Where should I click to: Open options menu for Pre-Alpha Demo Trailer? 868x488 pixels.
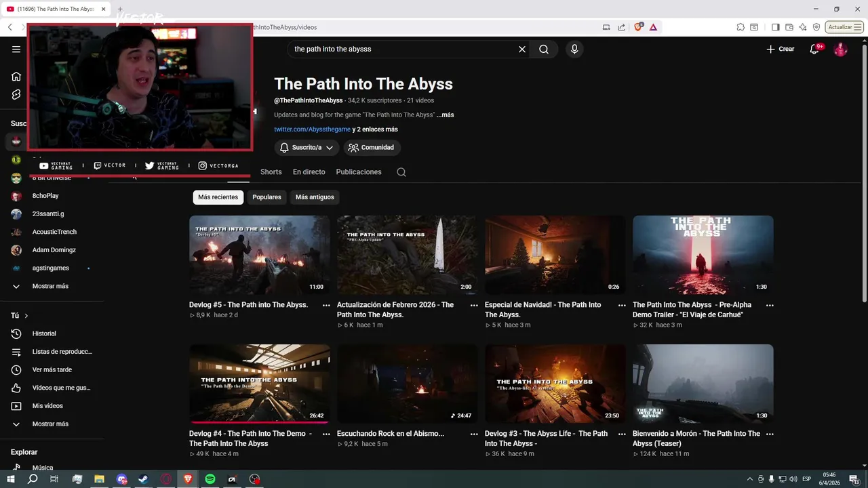click(770, 306)
